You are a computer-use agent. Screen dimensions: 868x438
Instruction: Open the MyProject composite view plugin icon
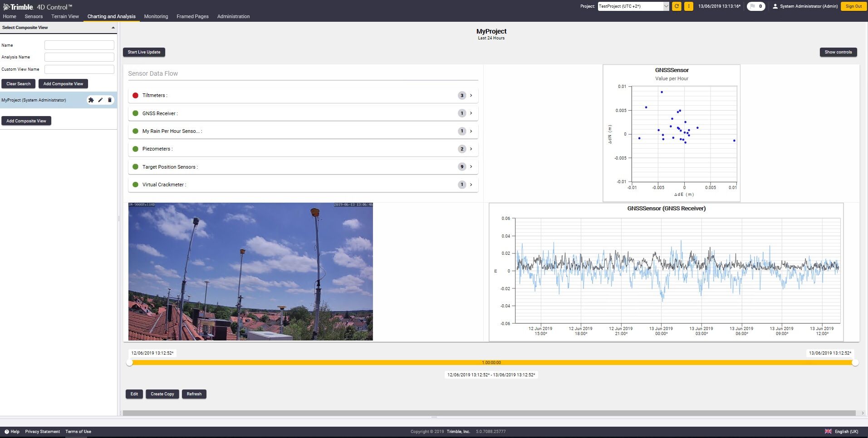(x=91, y=100)
